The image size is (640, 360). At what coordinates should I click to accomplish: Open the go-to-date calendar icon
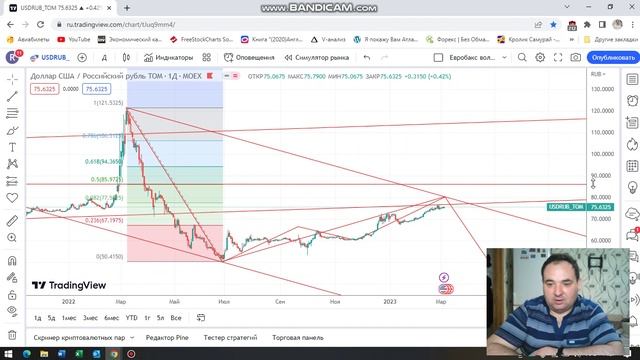200,318
